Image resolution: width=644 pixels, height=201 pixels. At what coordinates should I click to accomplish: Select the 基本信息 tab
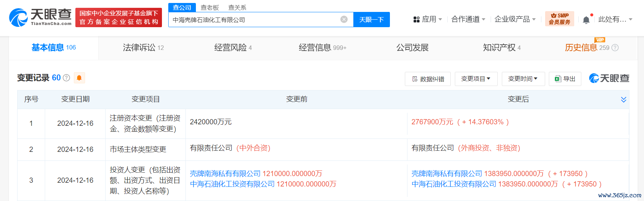(x=53, y=48)
